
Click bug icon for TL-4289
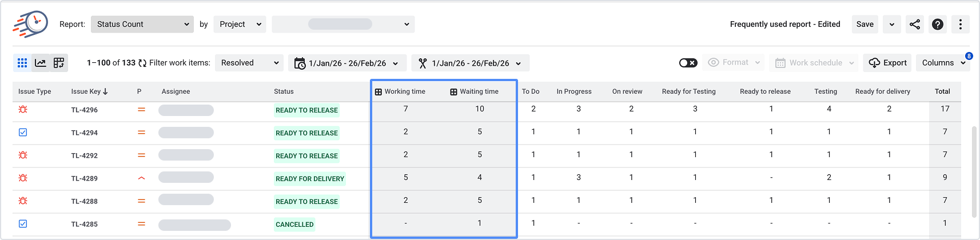[x=23, y=178]
